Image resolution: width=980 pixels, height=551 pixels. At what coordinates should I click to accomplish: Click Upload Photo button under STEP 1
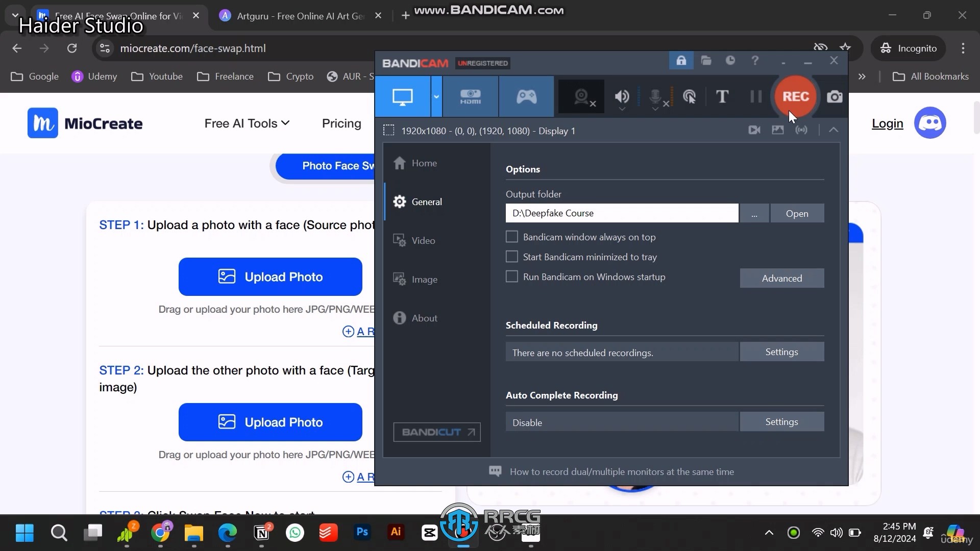click(x=271, y=277)
